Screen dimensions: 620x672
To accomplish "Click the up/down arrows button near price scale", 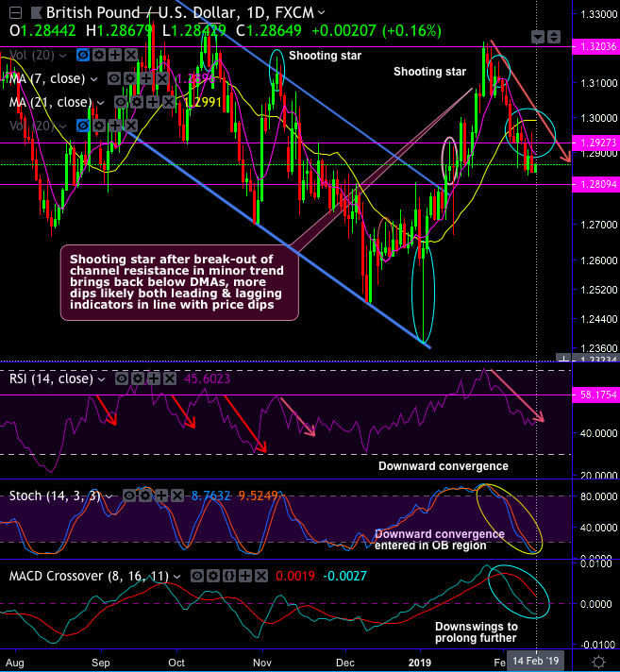I will (554, 37).
